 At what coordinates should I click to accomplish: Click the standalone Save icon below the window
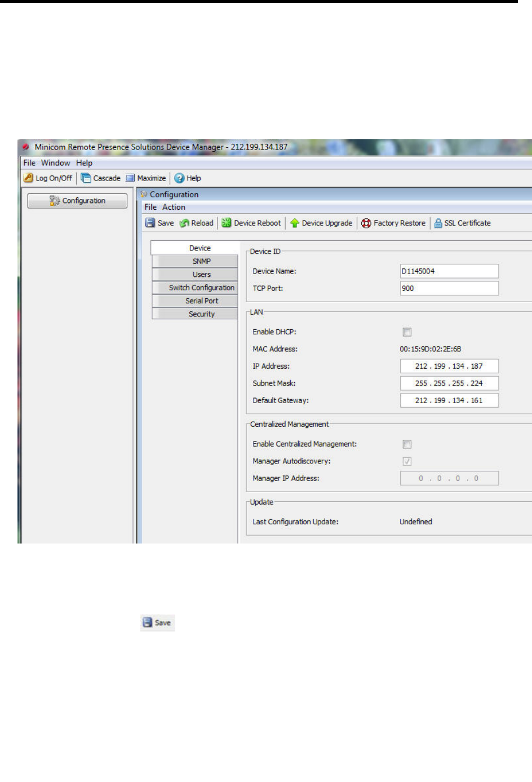[158, 622]
